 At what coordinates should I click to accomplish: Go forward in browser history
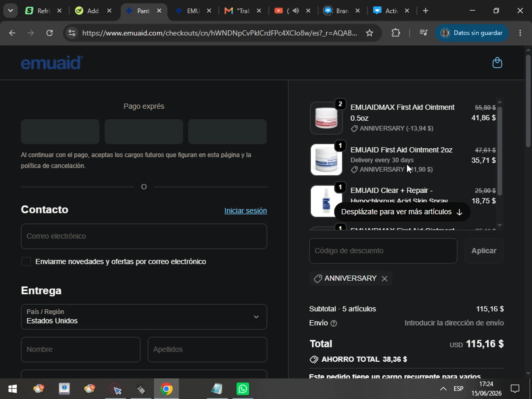coord(31,33)
